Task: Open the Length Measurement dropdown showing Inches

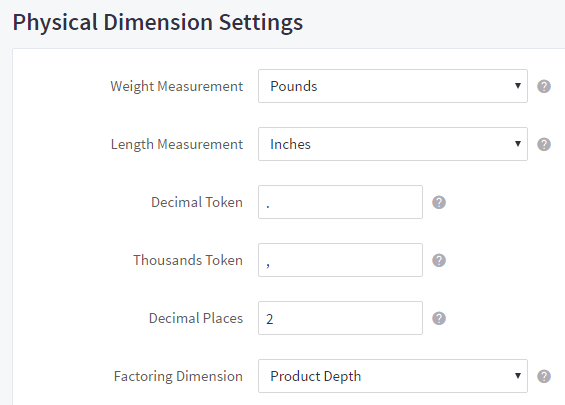Action: pos(393,144)
